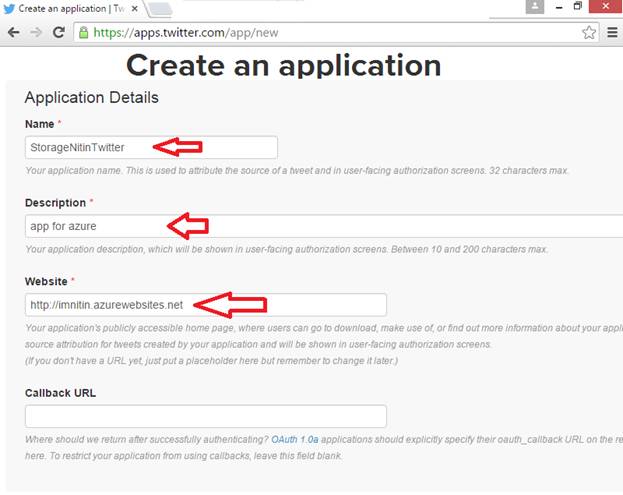Bookmark this page with the star icon
Viewport: 623px width, 495px height.
[x=589, y=33]
